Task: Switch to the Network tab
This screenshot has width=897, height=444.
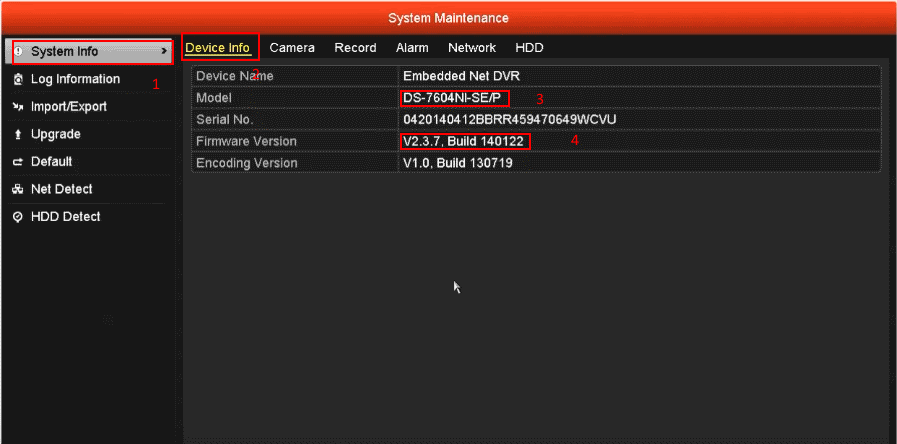Action: [472, 47]
